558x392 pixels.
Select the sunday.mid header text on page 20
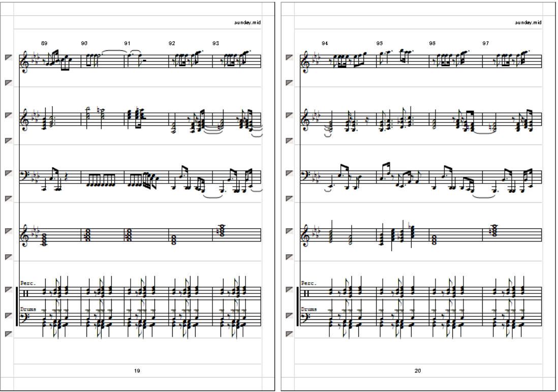coord(528,22)
